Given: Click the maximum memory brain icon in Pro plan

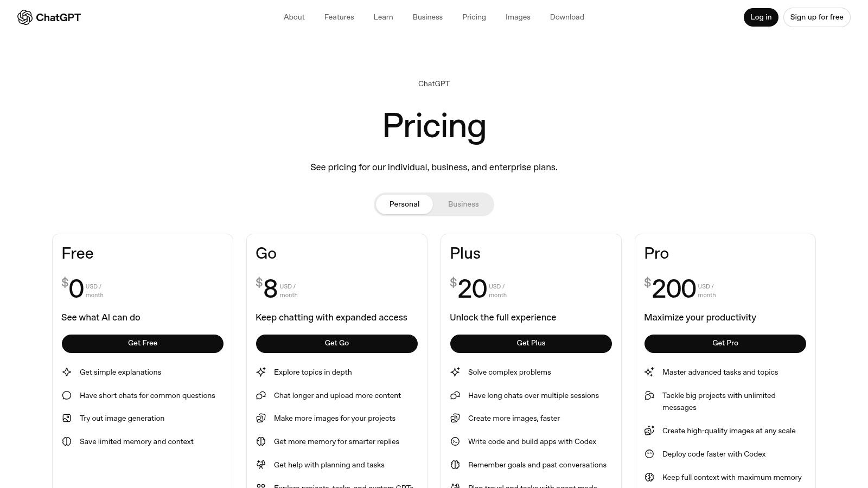Looking at the screenshot, I should click(649, 477).
